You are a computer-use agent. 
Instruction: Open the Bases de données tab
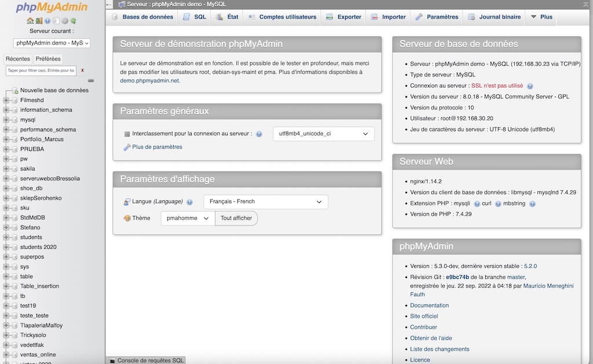[143, 17]
